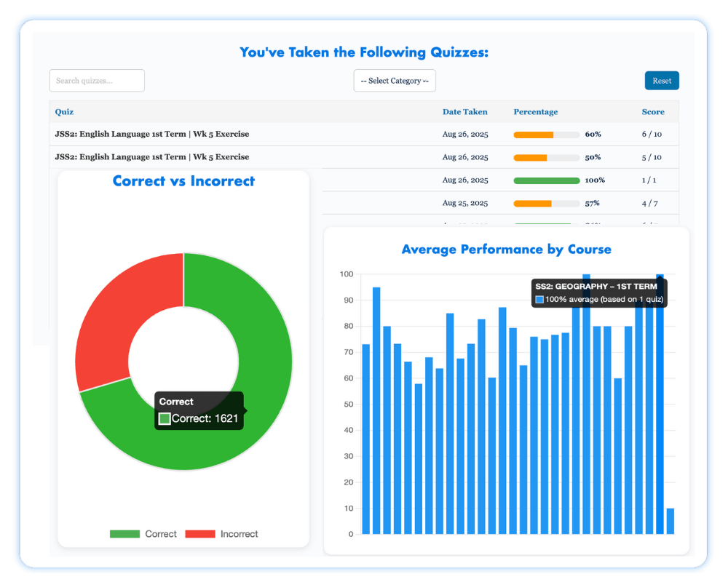
Task: Open the Select Category dropdown
Action: point(395,81)
